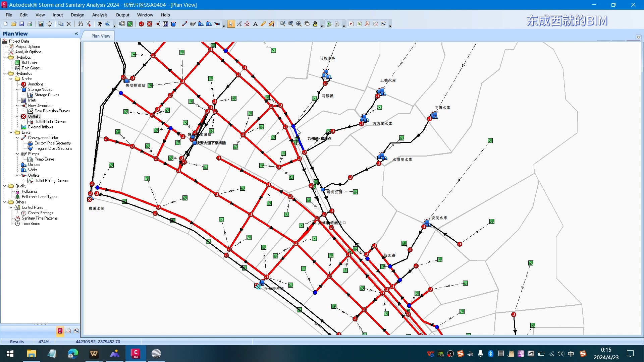Activate the Measure distance ruler tool
Screen dimensions: 644x362
tap(263, 24)
